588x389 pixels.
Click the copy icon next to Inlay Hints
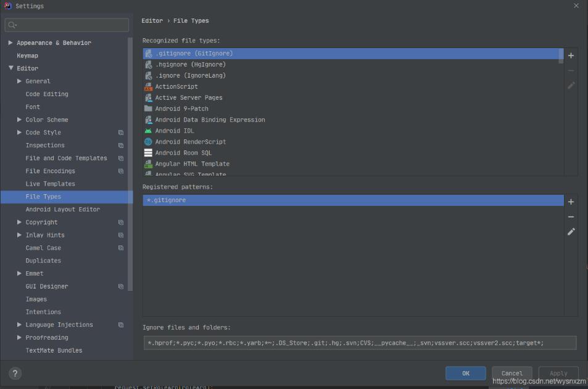(x=121, y=235)
